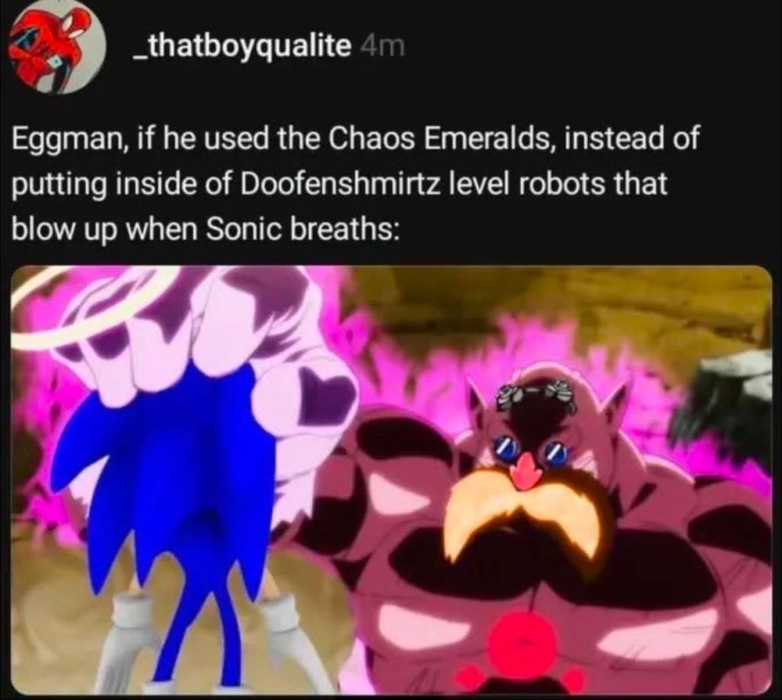Click the goggles on Eggman's forehead
782x700 pixels.
click(x=534, y=390)
